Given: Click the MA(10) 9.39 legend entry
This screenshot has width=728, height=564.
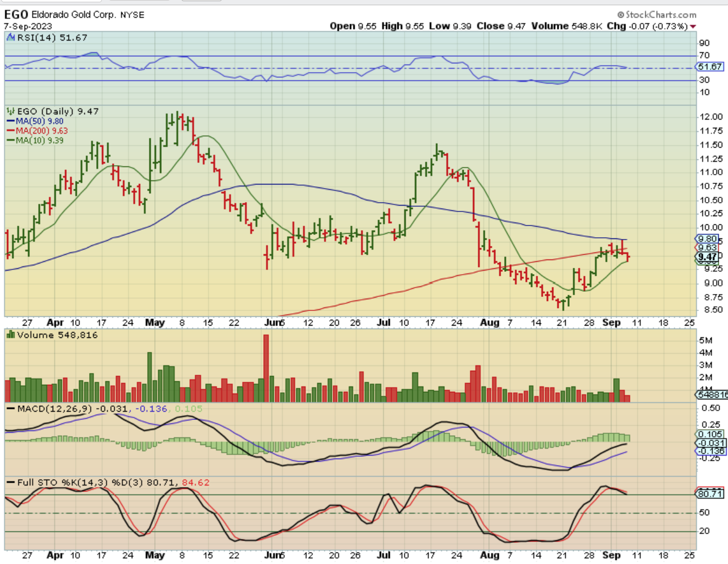Looking at the screenshot, I should coord(35,140).
